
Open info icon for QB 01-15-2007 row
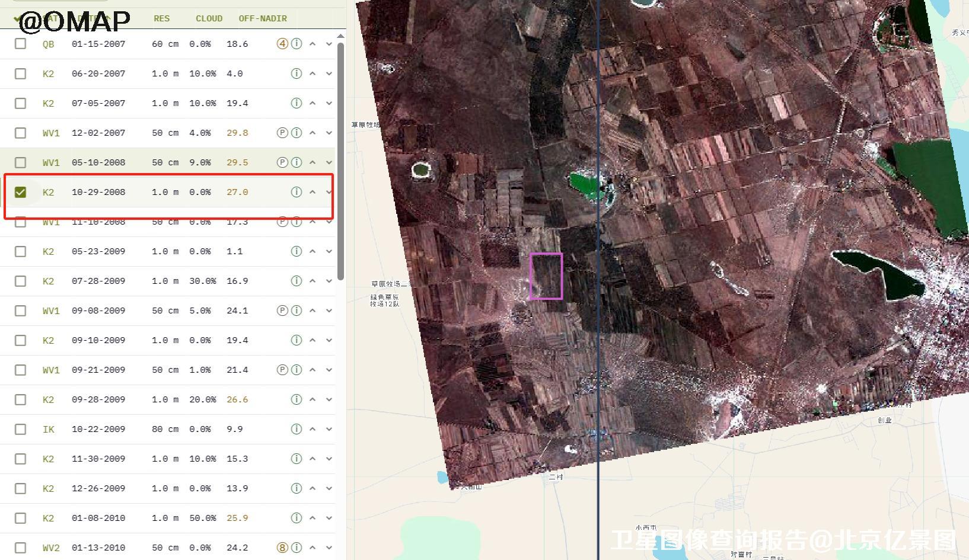click(297, 44)
